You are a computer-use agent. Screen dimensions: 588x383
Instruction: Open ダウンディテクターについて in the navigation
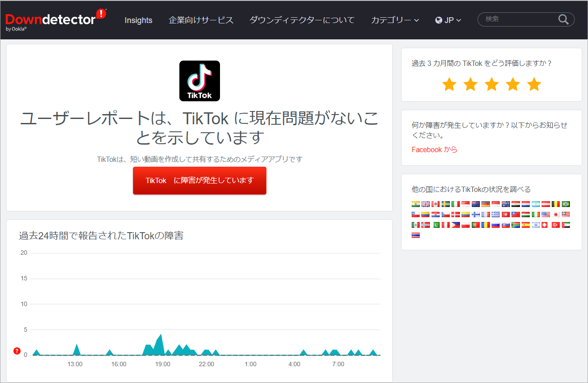pyautogui.click(x=302, y=20)
